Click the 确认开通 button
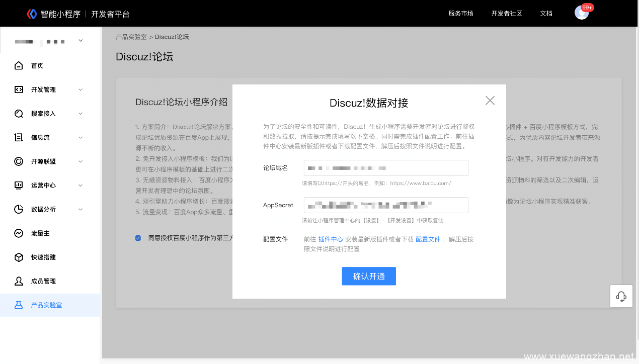639x364 pixels. pos(369,276)
